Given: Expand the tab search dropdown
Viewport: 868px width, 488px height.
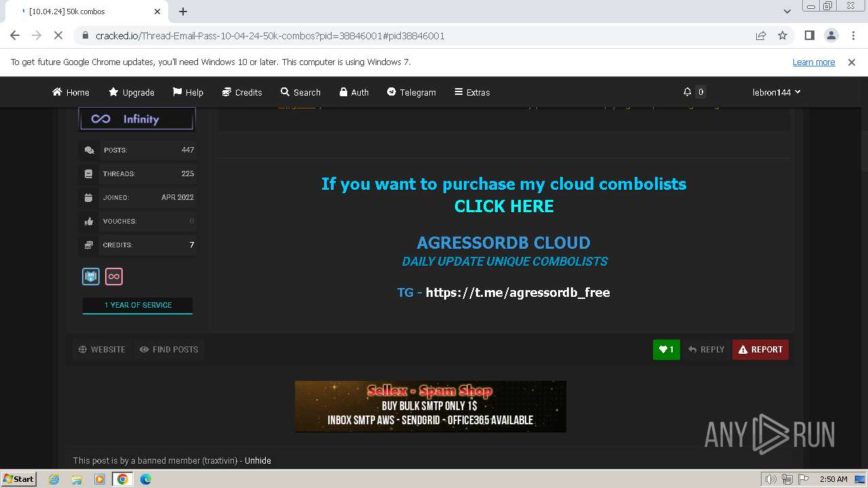Looking at the screenshot, I should click(x=787, y=12).
